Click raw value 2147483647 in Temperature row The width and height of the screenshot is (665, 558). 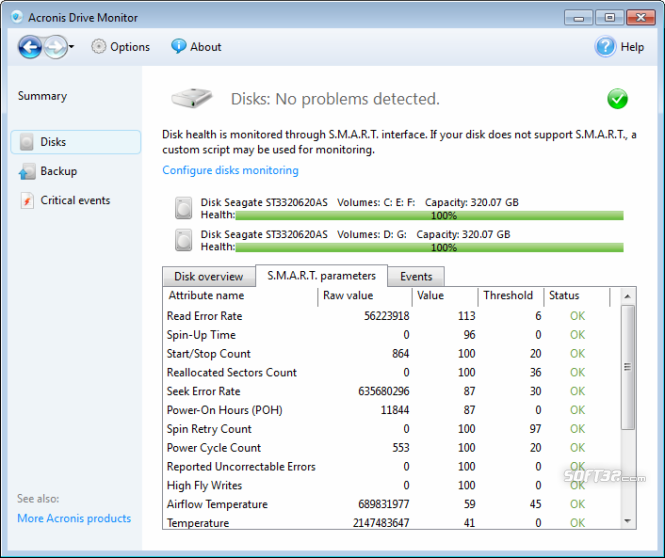pyautogui.click(x=381, y=523)
